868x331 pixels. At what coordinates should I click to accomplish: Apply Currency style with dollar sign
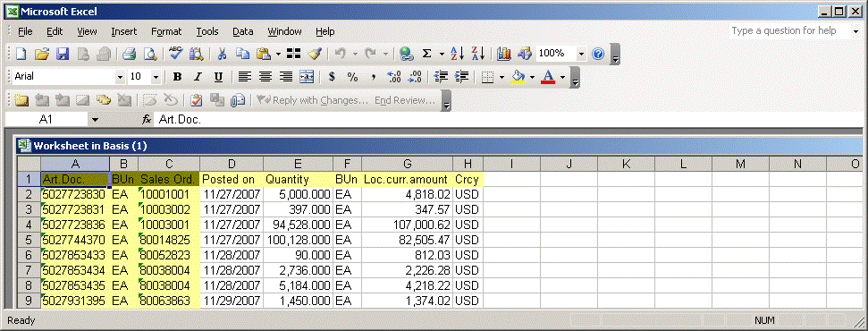point(332,77)
